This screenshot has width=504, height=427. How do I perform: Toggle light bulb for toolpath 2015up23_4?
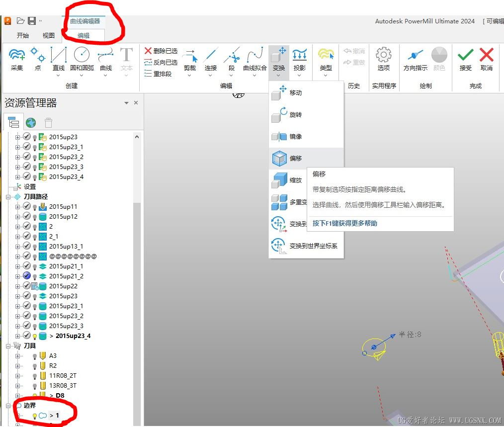coord(35,337)
